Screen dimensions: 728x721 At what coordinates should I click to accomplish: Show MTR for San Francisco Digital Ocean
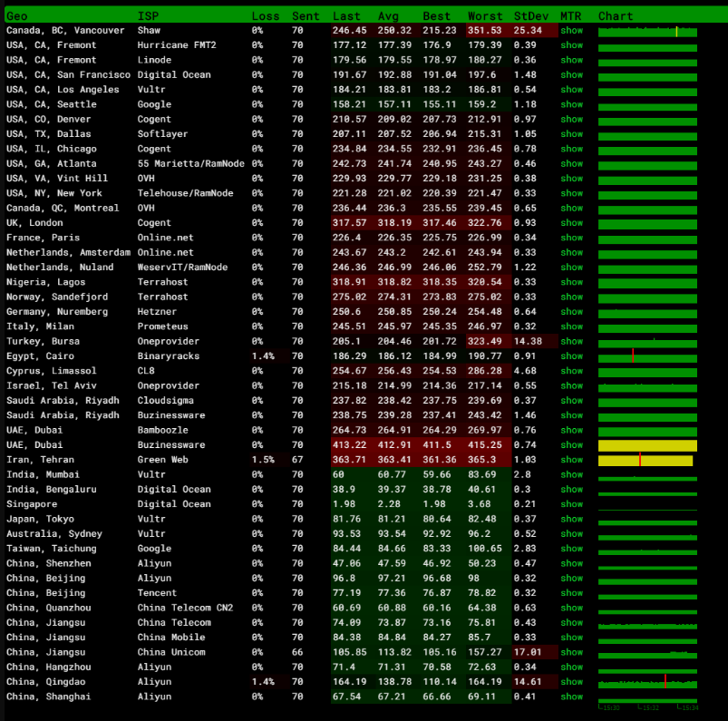coord(571,74)
